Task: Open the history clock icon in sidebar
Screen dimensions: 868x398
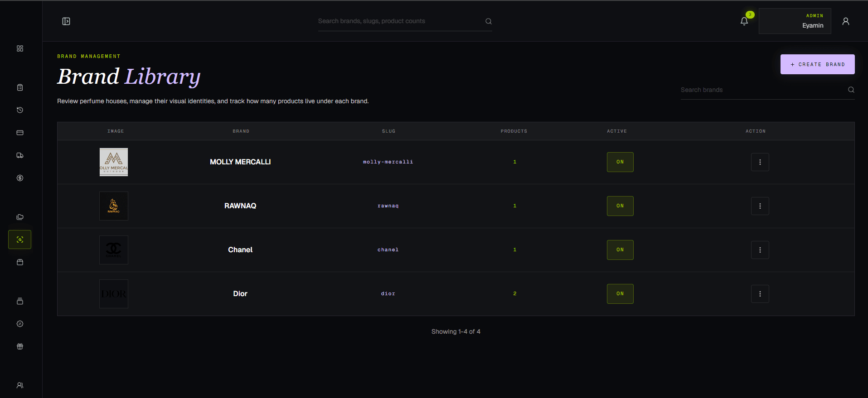Action: coord(20,110)
